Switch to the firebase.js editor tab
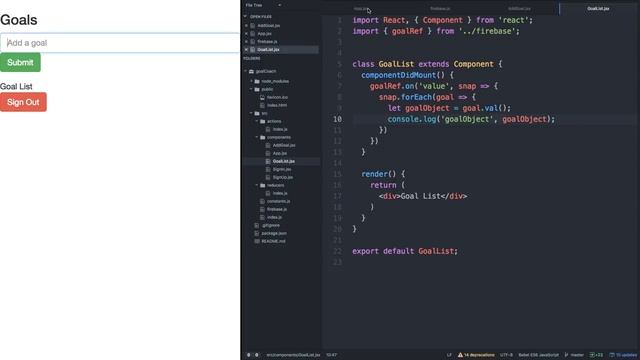The height and width of the screenshot is (360, 640). point(440,9)
